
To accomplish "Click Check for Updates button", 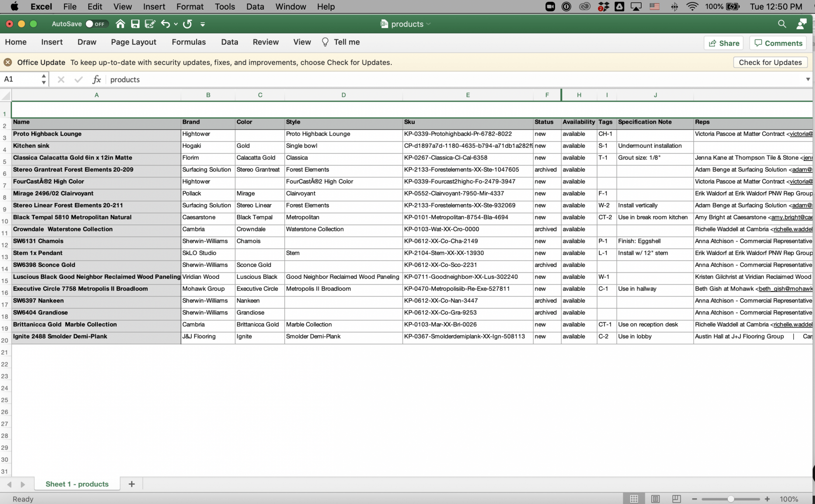I will point(770,62).
